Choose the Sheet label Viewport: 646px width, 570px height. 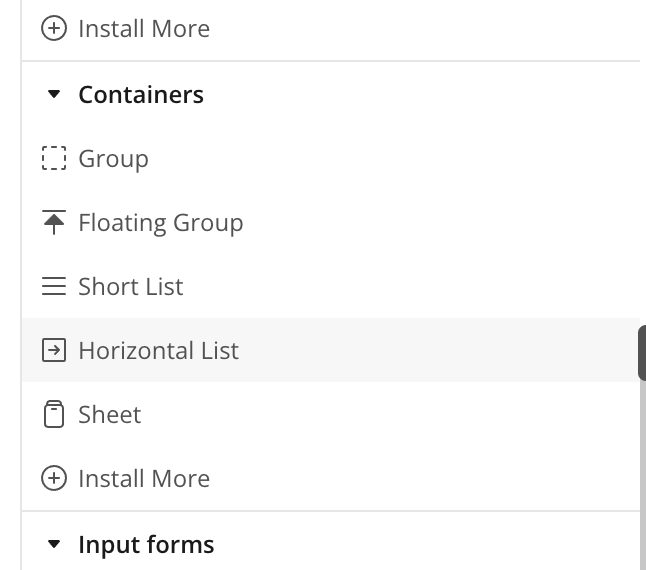coord(110,415)
